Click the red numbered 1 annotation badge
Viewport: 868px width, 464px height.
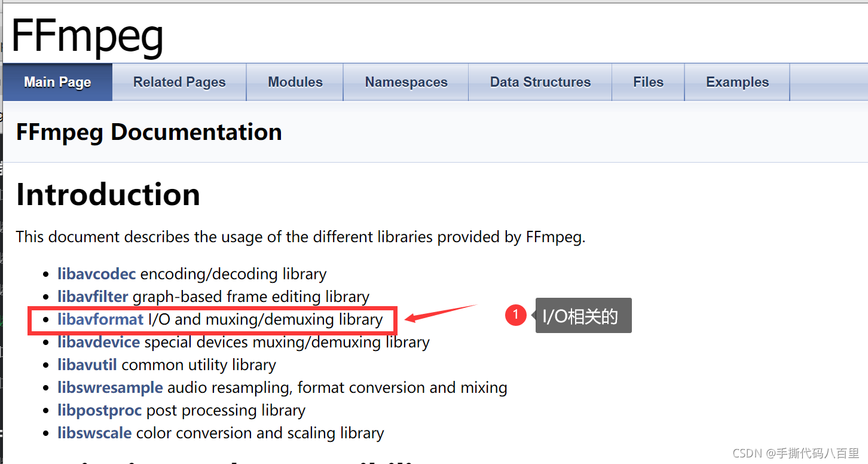(515, 315)
